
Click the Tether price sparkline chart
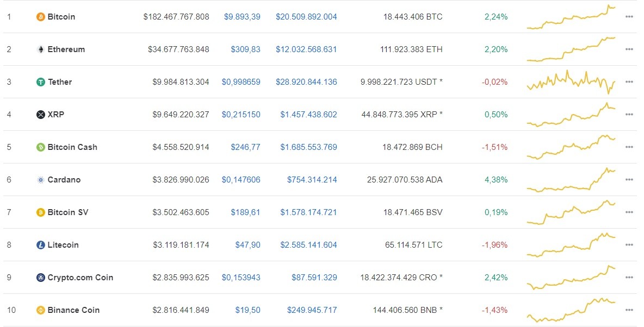[x=572, y=81]
